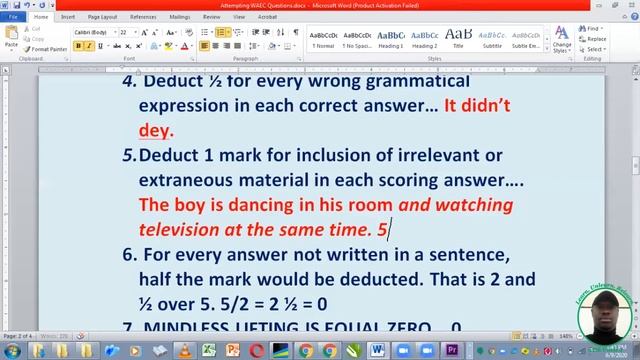Open Excel from the taskbar
The width and height of the screenshot is (640, 360).
pyautogui.click(x=209, y=351)
